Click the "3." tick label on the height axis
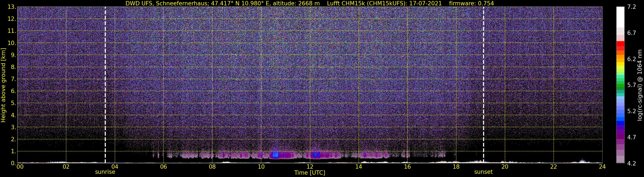Image resolution: width=644 pixels, height=177 pixels. tap(13, 127)
